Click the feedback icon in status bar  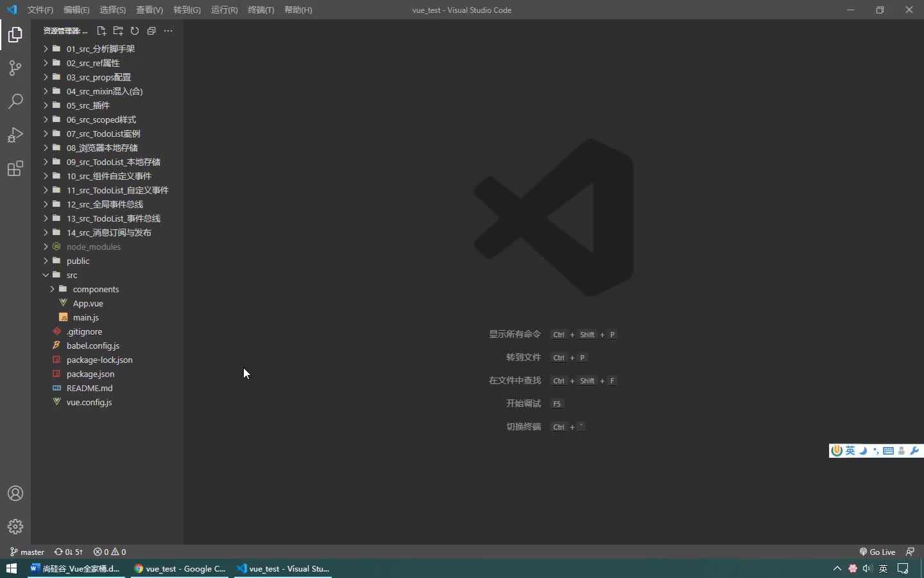[910, 552]
